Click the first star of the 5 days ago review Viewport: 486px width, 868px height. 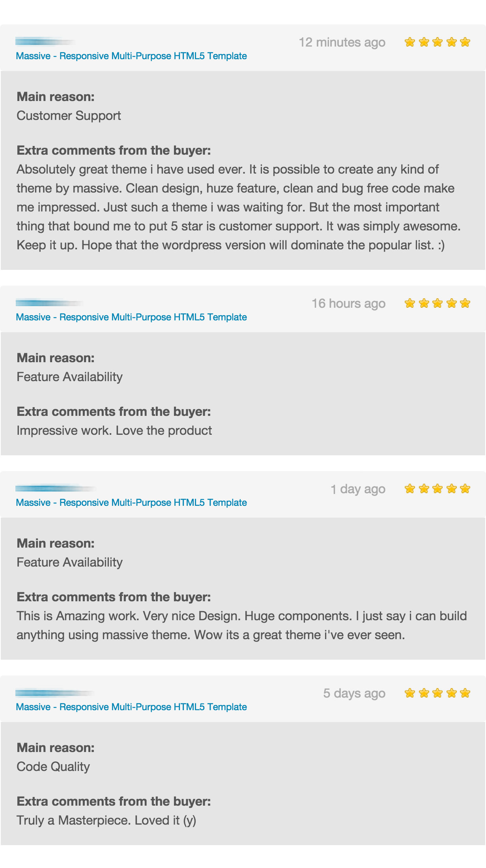(x=410, y=693)
